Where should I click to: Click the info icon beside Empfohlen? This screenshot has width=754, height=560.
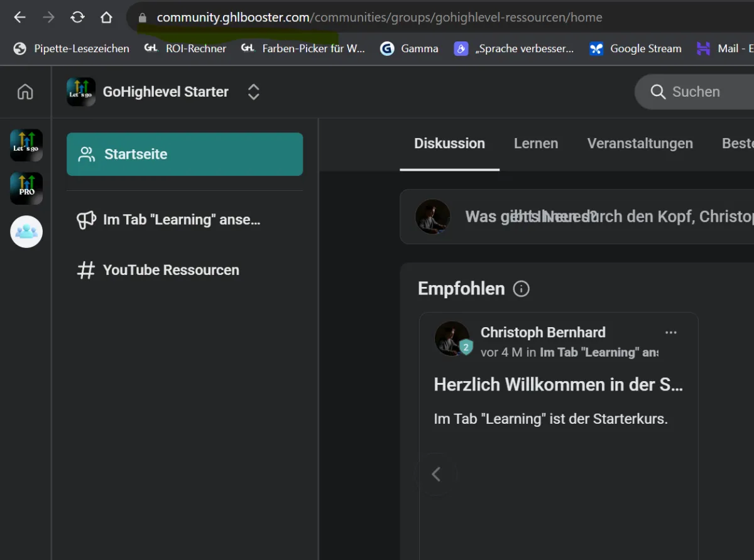click(x=521, y=289)
